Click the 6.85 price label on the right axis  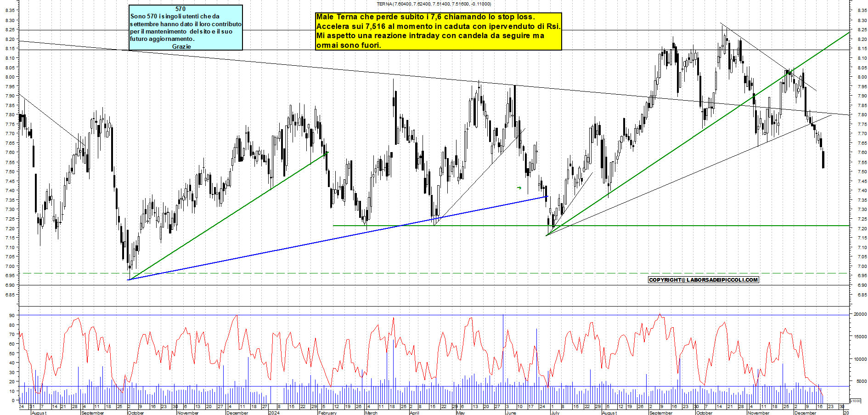pyautogui.click(x=862, y=295)
